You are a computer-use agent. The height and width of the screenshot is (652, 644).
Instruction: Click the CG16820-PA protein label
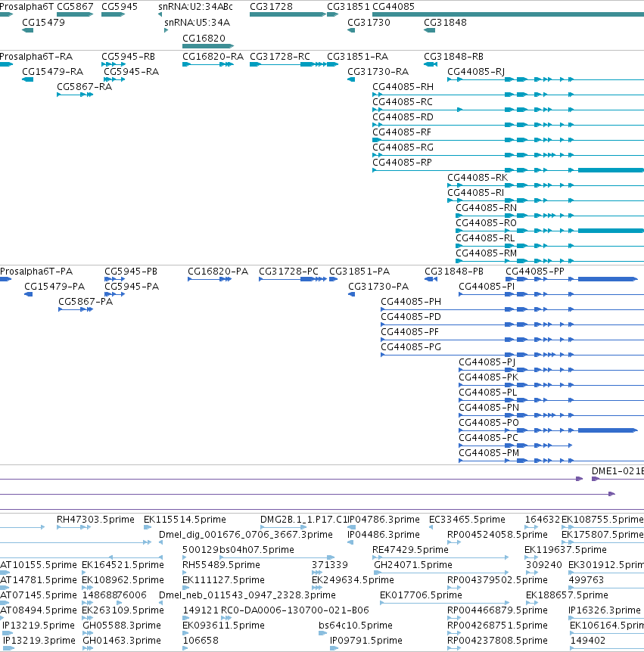[x=218, y=272]
